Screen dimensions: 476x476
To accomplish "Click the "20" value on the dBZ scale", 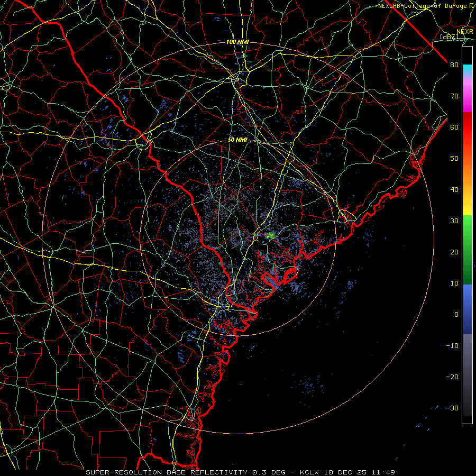I will click(454, 252).
